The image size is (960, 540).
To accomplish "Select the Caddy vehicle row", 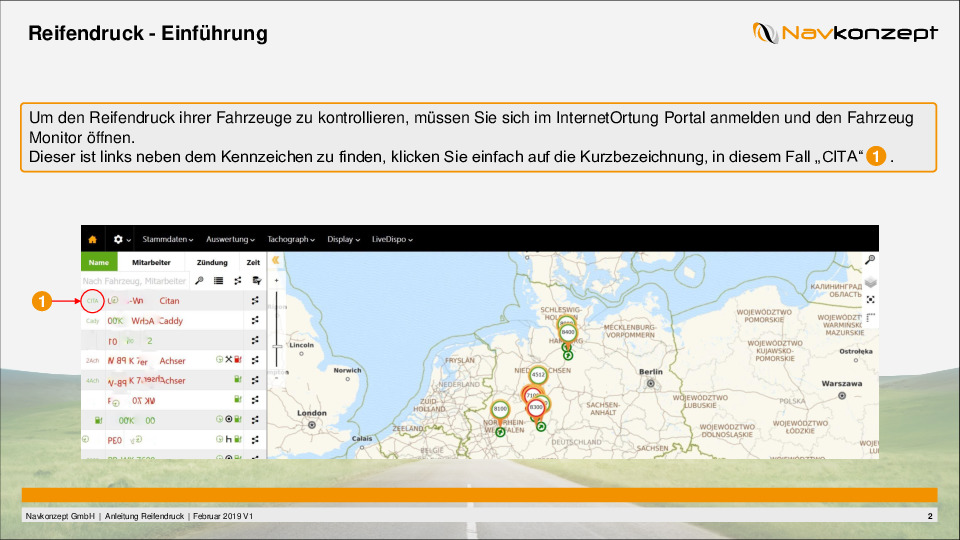I will tap(174, 321).
